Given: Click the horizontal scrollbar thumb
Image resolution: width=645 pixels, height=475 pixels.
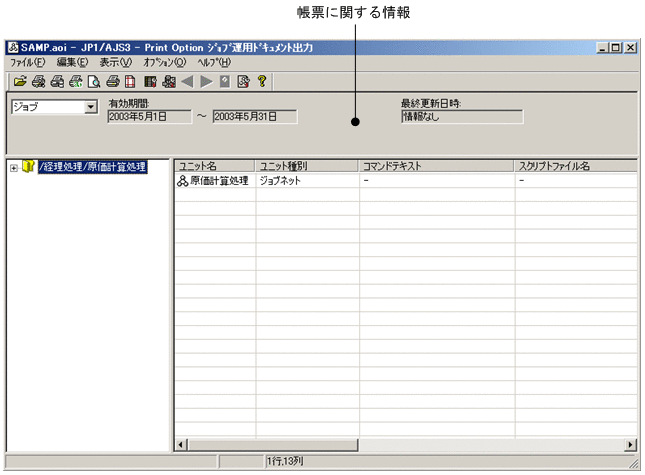Looking at the screenshot, I should (x=273, y=445).
